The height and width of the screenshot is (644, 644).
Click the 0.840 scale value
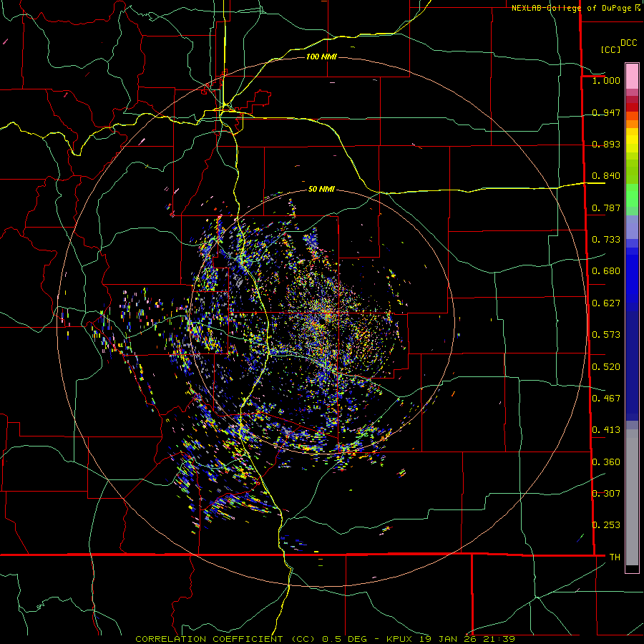click(x=606, y=176)
